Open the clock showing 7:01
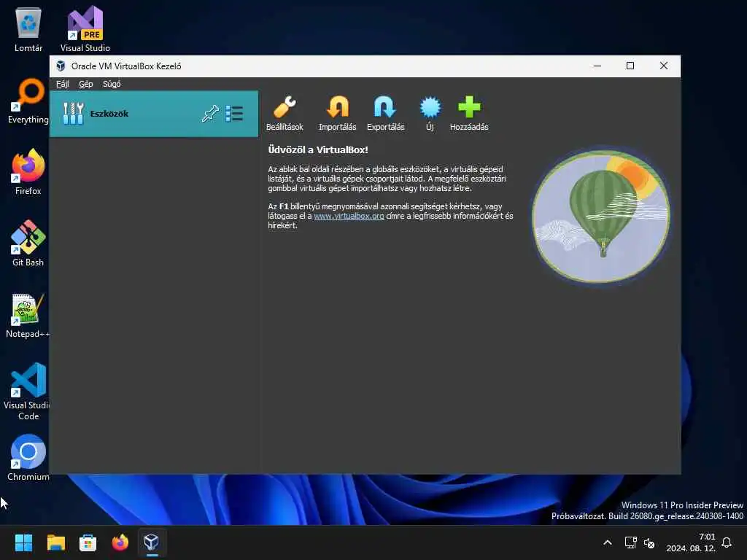 pos(691,542)
